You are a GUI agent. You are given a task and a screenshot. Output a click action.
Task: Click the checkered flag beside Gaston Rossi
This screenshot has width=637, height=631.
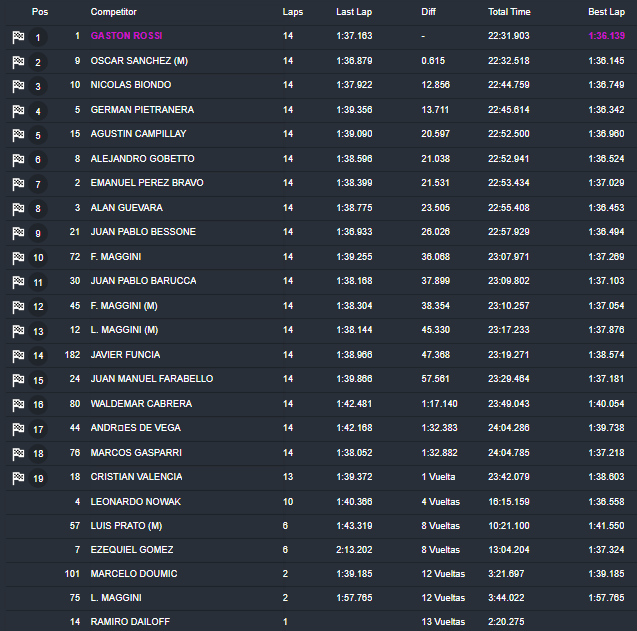tap(18, 37)
